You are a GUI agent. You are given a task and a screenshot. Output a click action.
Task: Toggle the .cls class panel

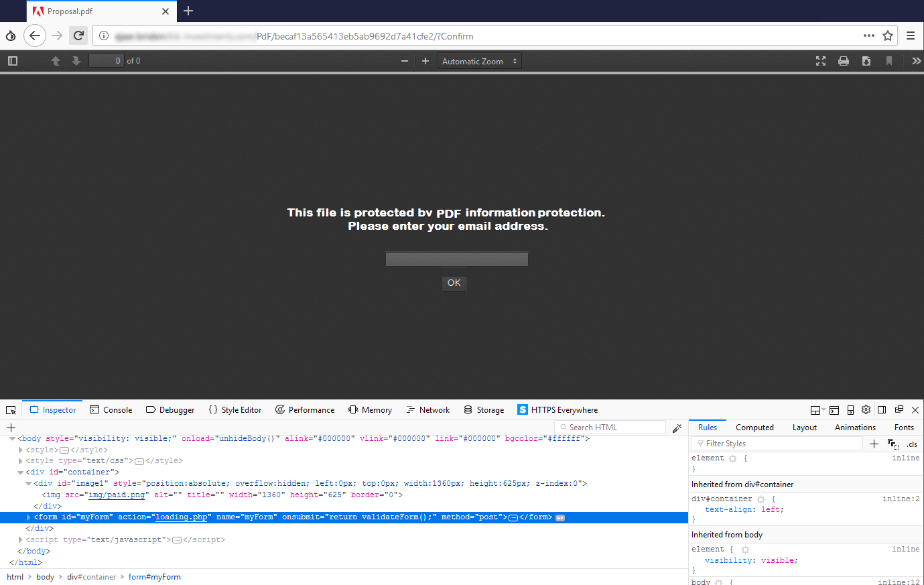(x=912, y=444)
